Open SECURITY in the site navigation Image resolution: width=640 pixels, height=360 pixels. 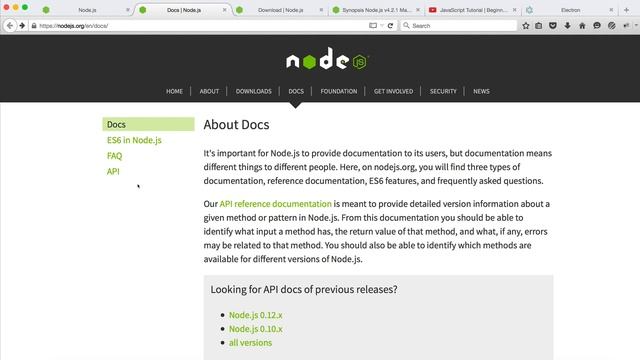coord(443,91)
